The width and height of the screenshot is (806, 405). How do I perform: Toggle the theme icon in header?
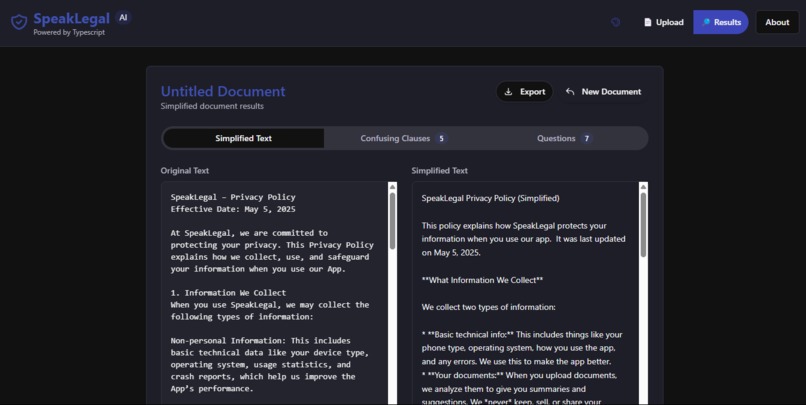pos(615,22)
